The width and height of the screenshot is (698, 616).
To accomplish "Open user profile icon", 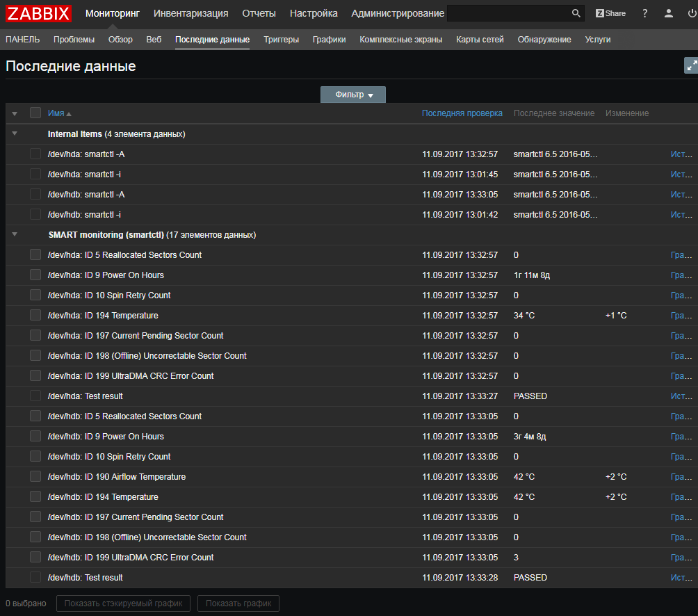I will tap(668, 13).
